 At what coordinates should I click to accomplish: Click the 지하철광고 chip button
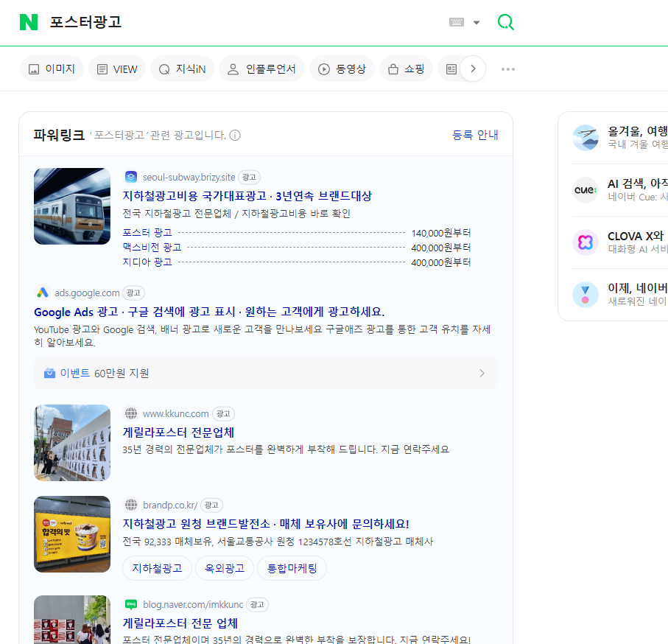point(157,568)
